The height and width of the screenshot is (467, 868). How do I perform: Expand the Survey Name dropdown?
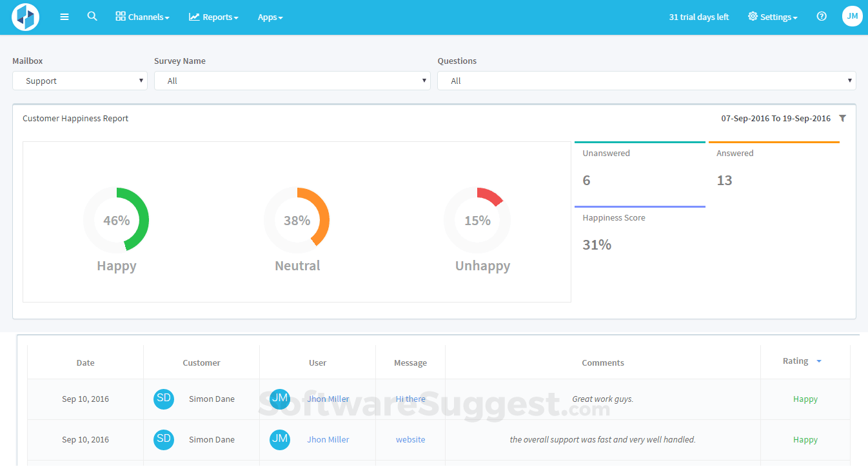click(x=292, y=81)
